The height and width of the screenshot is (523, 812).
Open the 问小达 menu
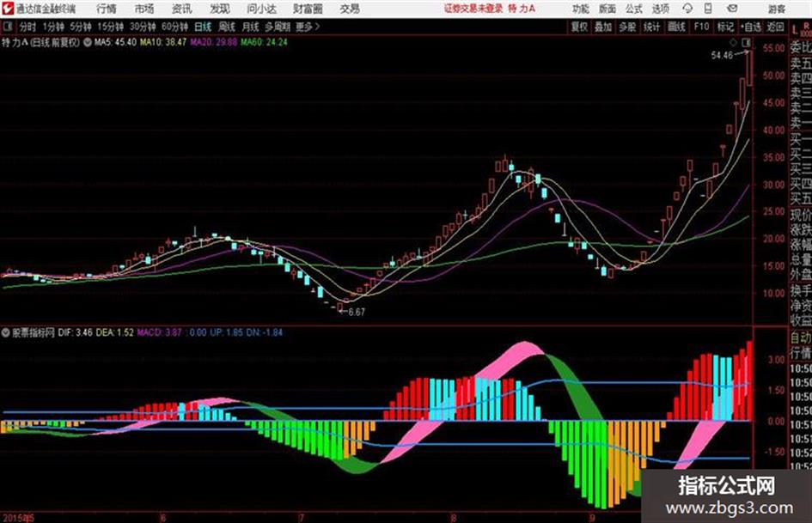[261, 9]
